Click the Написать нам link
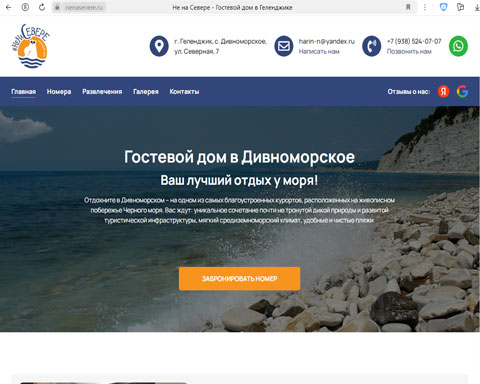Viewport: 480px width, 384px height. [x=319, y=51]
